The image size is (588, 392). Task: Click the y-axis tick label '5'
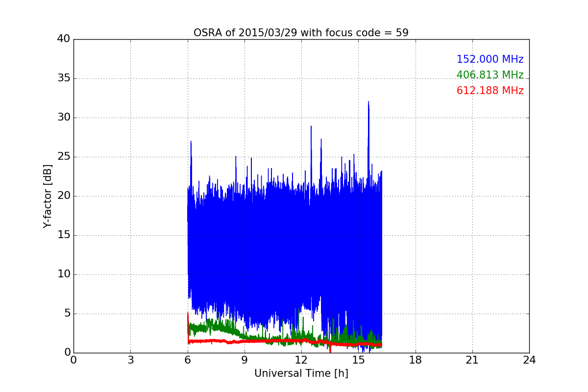click(67, 314)
